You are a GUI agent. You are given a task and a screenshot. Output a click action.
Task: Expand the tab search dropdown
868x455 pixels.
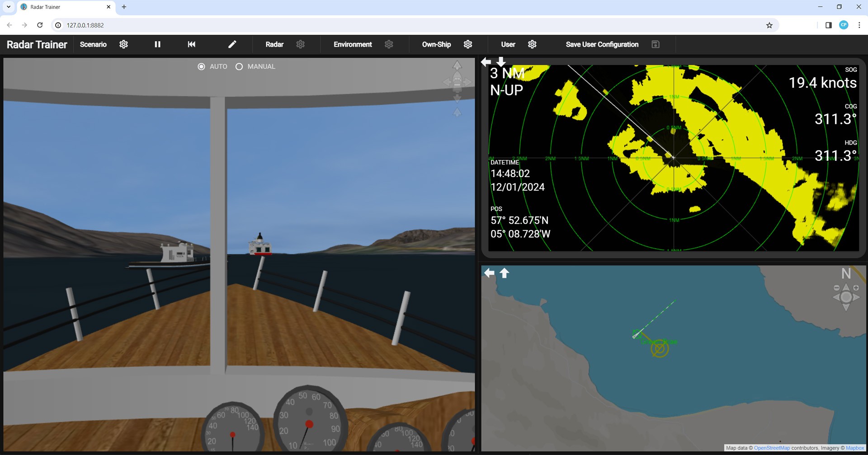9,7
